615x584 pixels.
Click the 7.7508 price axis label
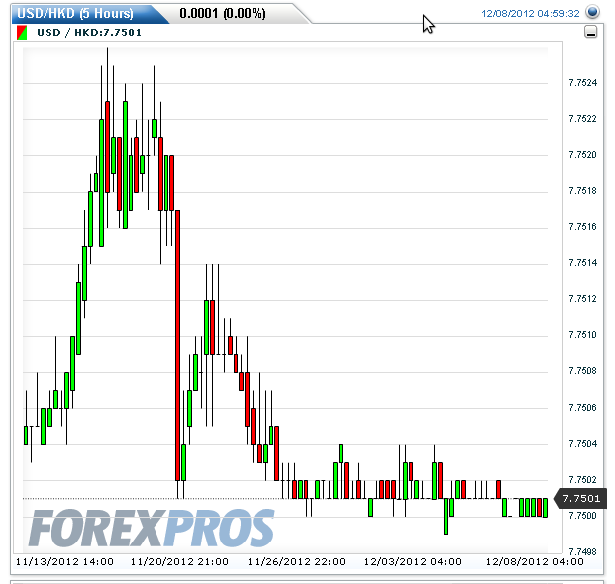582,371
